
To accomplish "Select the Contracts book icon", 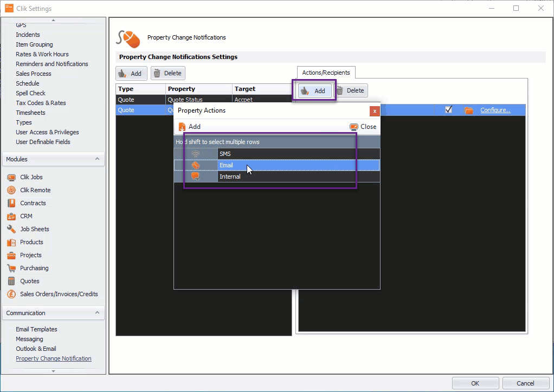I will (x=11, y=203).
